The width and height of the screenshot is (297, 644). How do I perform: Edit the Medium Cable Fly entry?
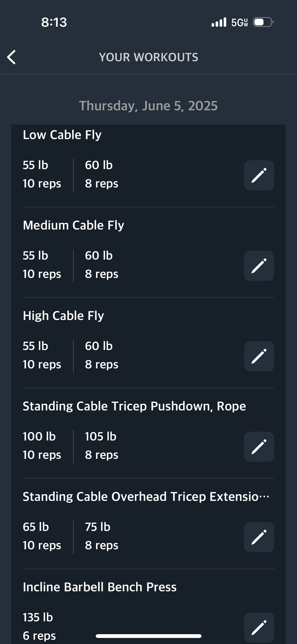coord(259,266)
